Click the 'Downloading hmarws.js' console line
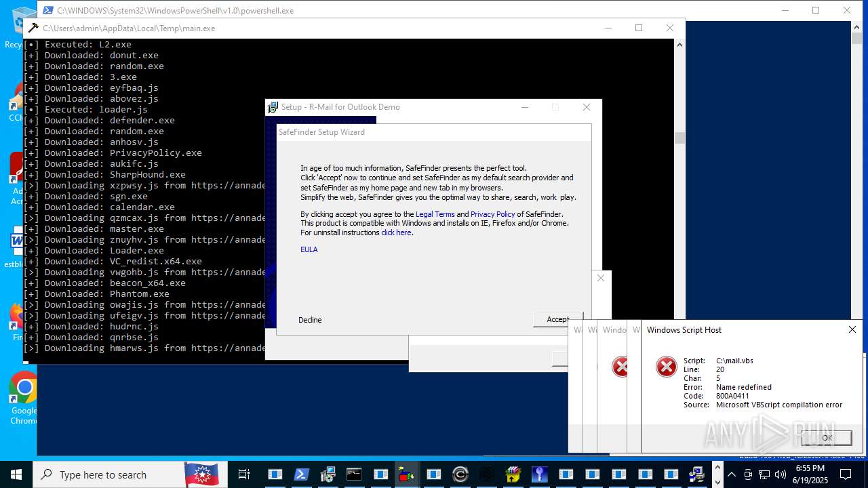 (x=144, y=348)
